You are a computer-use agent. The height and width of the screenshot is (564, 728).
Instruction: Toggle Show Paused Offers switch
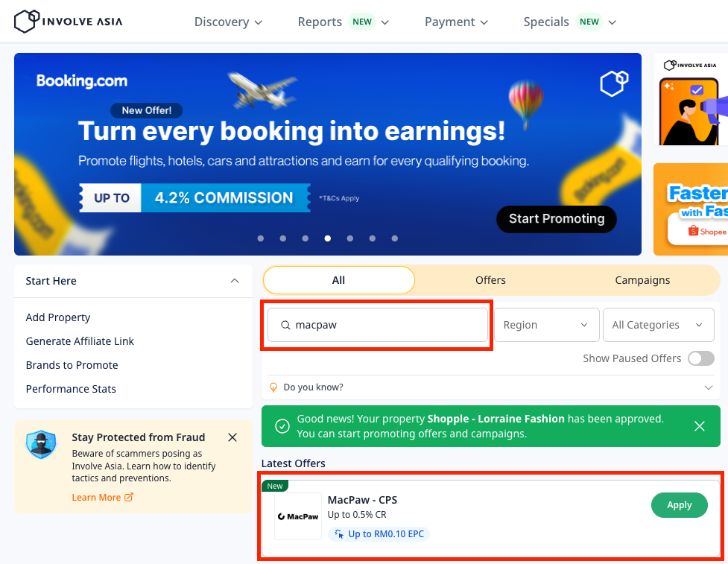point(700,358)
